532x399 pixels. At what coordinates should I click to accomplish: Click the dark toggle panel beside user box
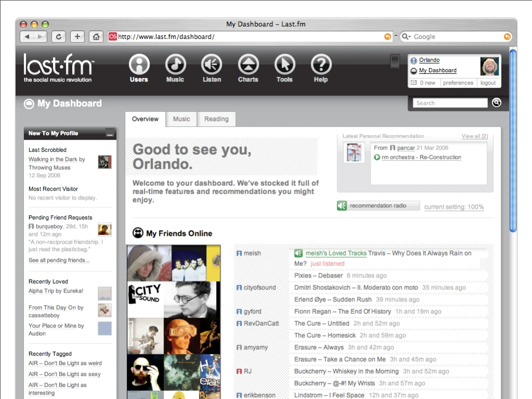click(395, 62)
